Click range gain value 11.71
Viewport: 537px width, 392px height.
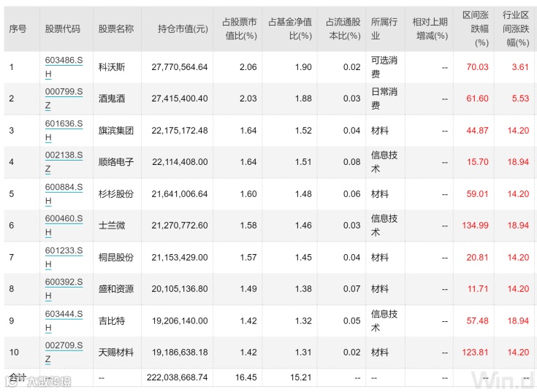coord(478,288)
